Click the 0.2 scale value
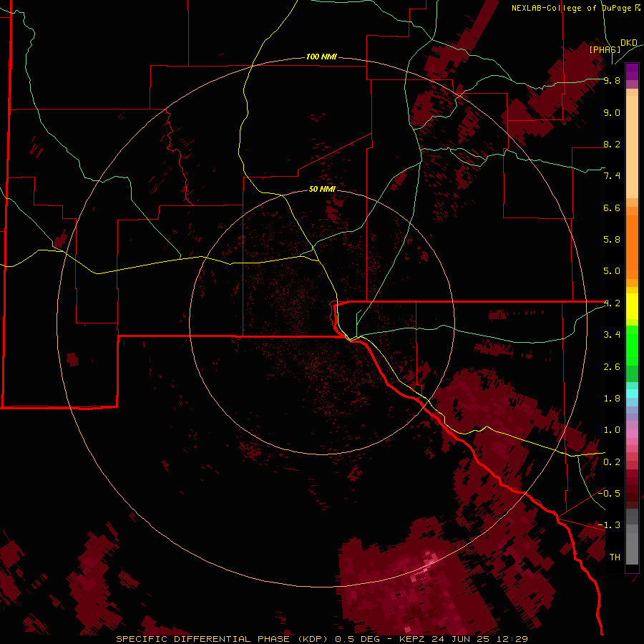This screenshot has width=644, height=644. tap(612, 462)
